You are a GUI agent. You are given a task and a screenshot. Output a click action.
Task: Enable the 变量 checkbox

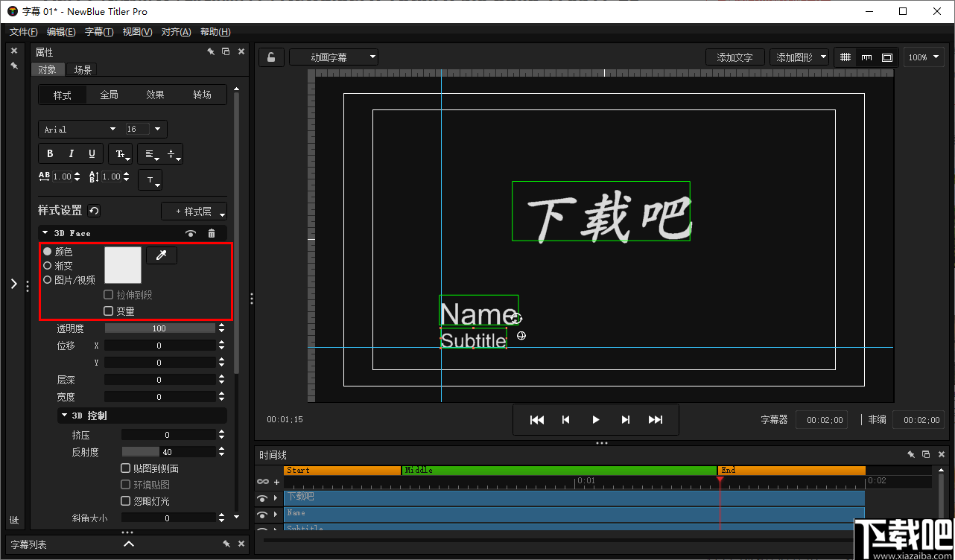tap(108, 311)
